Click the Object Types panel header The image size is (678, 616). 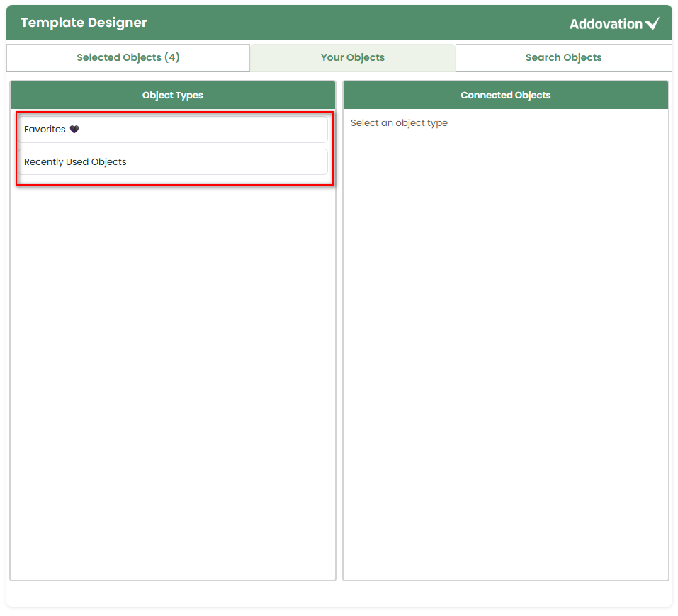173,95
